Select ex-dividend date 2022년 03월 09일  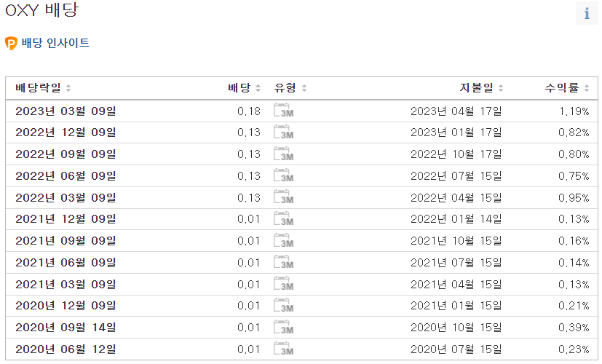[x=66, y=198]
